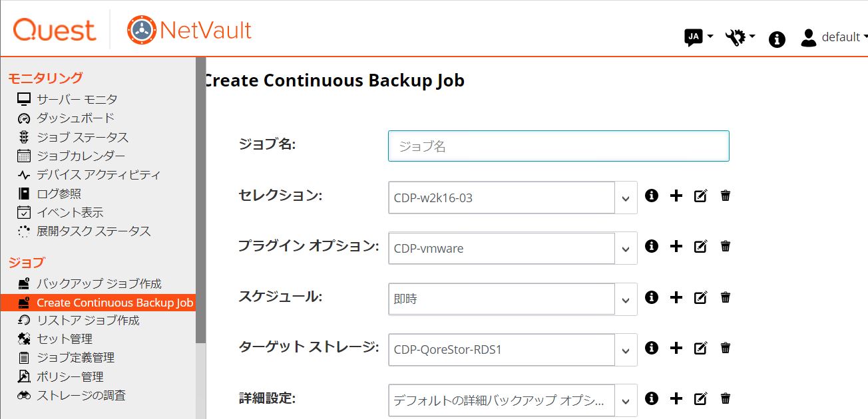Viewport: 868px width, 419px height.
Task: Click the ジョブ名 text input field
Action: [558, 146]
